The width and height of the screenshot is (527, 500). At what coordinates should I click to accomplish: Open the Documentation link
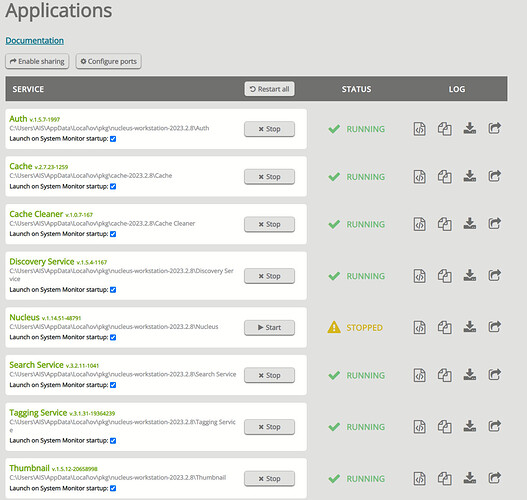pos(35,41)
